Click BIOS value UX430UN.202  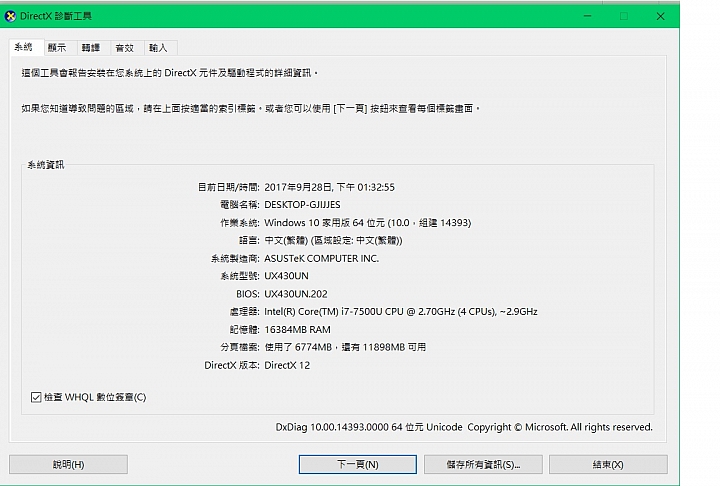(x=296, y=294)
